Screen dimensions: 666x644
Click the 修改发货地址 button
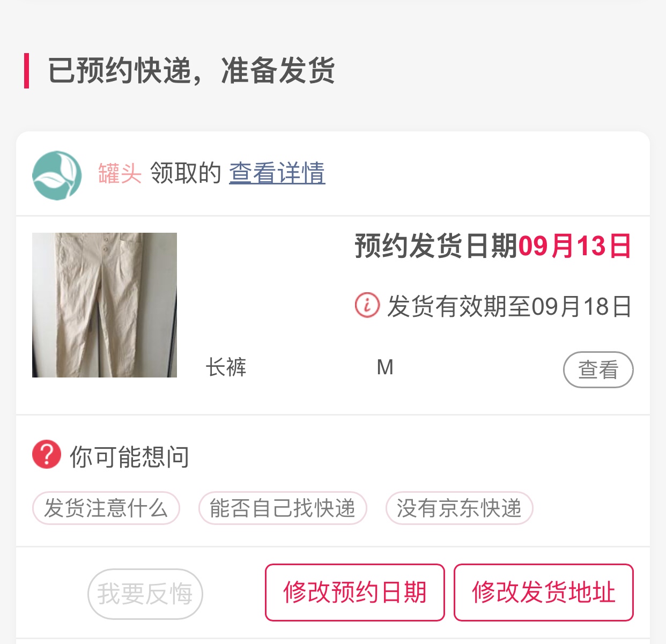543,593
